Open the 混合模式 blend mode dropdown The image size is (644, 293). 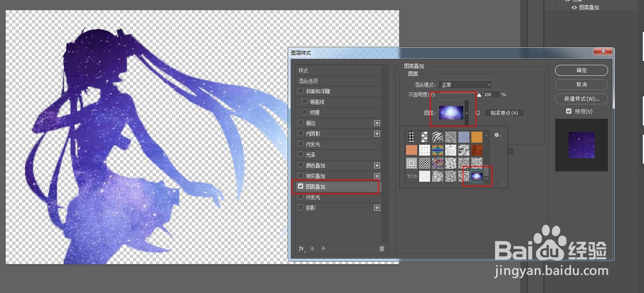[x=465, y=85]
